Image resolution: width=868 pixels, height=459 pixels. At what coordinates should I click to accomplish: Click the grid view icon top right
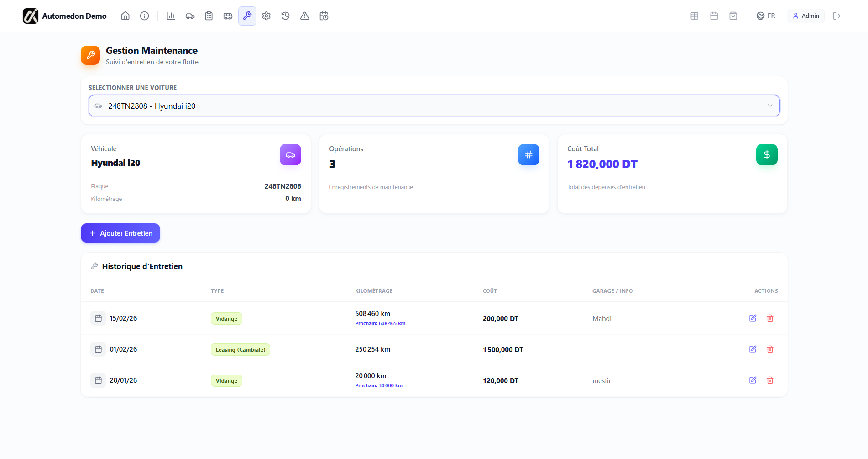(694, 16)
